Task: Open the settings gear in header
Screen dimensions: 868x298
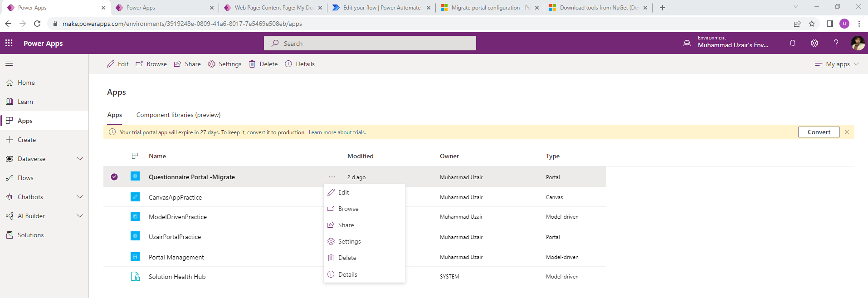Action: click(814, 43)
